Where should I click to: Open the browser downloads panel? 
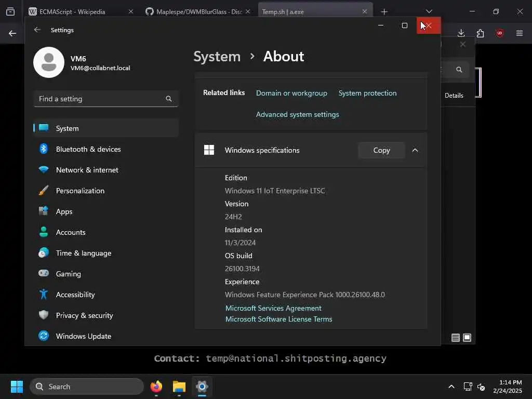point(461,33)
